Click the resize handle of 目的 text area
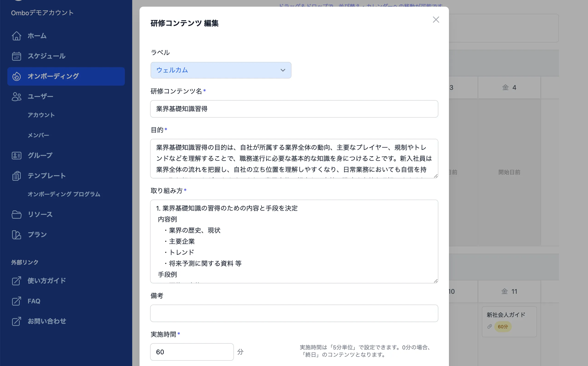The width and height of the screenshot is (588, 366). pyautogui.click(x=436, y=176)
